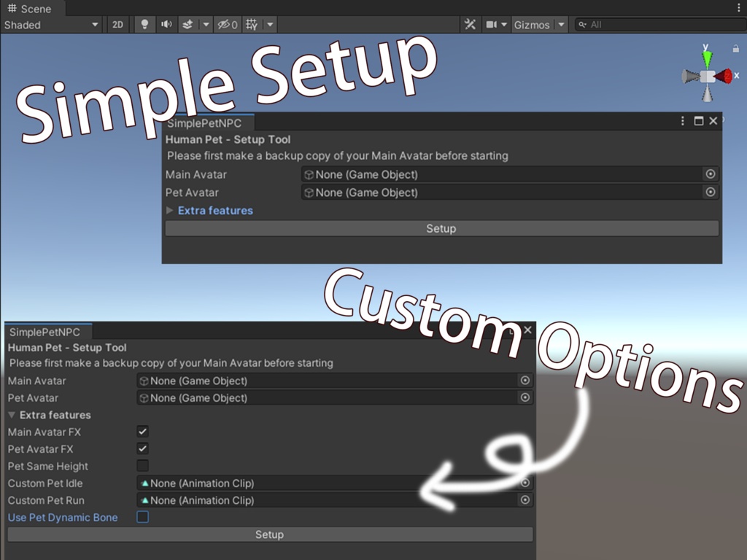Click Human Pet - Setup Tool heading in upper window

228,139
